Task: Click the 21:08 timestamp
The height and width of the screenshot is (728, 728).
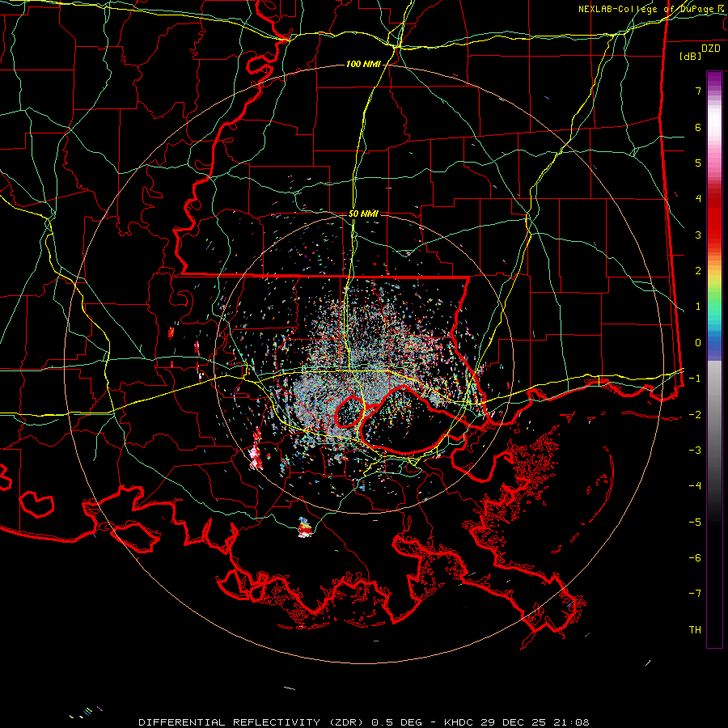Action: pos(570,722)
